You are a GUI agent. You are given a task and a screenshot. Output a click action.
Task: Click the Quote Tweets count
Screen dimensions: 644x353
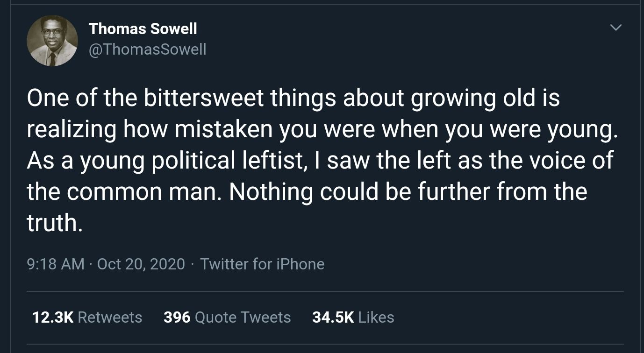pos(177,317)
